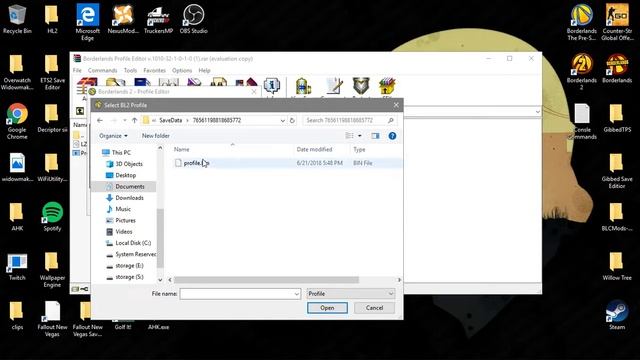Click the scroll-down arrow of navigation pane
The image size is (640, 360).
click(x=160, y=280)
